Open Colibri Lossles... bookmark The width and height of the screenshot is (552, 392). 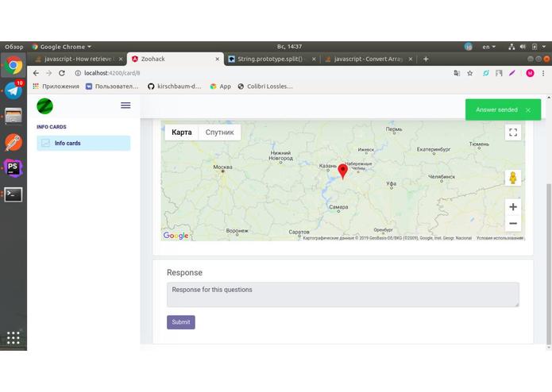tap(265, 86)
